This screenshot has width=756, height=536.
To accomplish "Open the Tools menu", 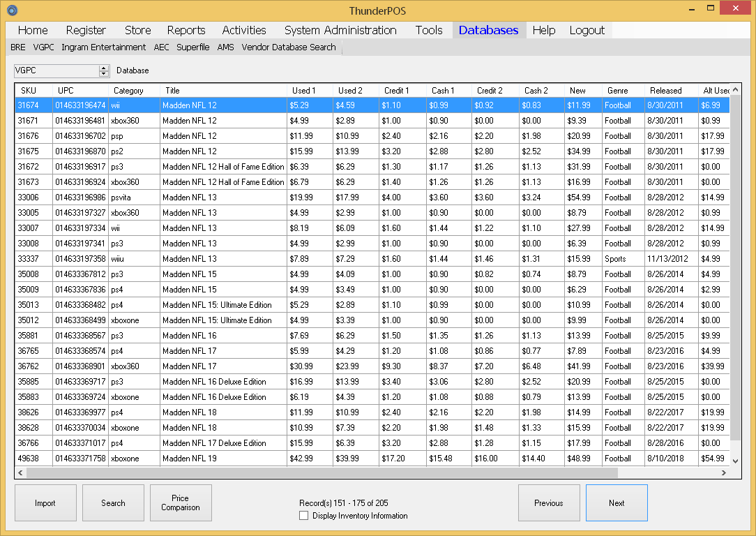I will coord(429,30).
